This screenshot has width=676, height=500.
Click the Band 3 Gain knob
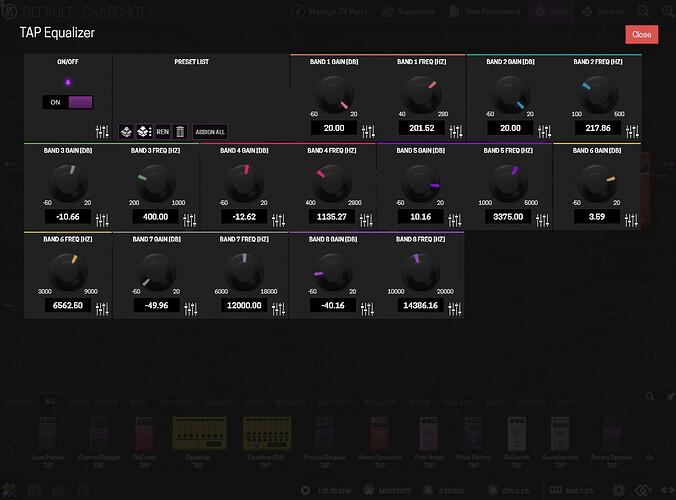click(x=68, y=184)
